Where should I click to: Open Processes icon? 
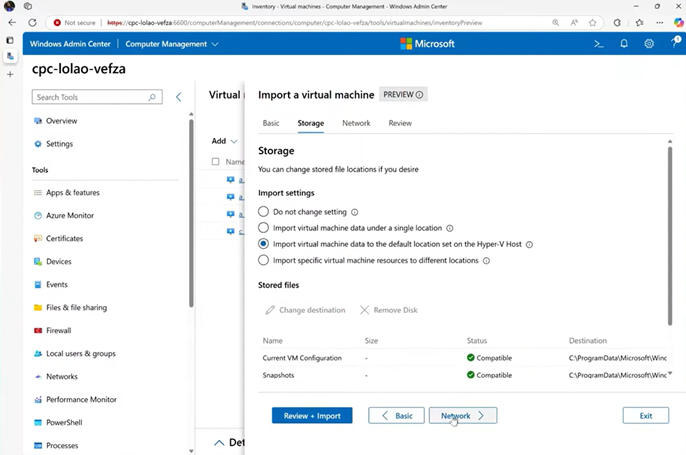(x=38, y=445)
